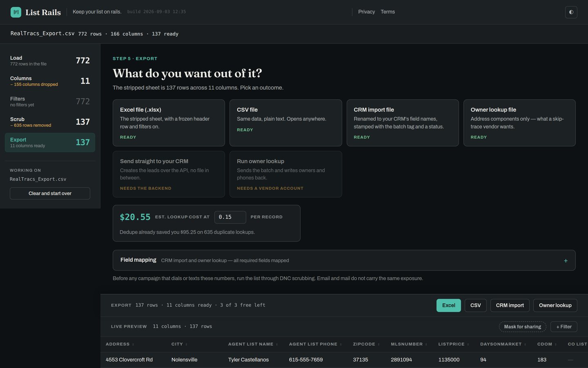This screenshot has width=588, height=368.
Task: Select the Owner lookup file card
Action: coord(519,123)
